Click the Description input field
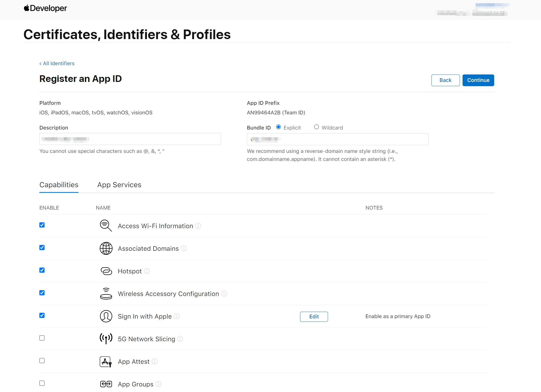This screenshot has width=541, height=392. (130, 139)
